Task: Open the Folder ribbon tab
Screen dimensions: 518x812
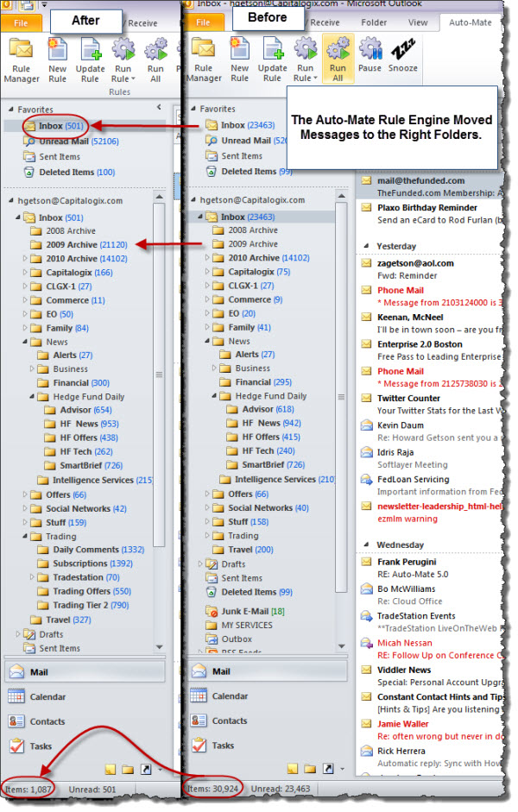Action: pos(374,22)
